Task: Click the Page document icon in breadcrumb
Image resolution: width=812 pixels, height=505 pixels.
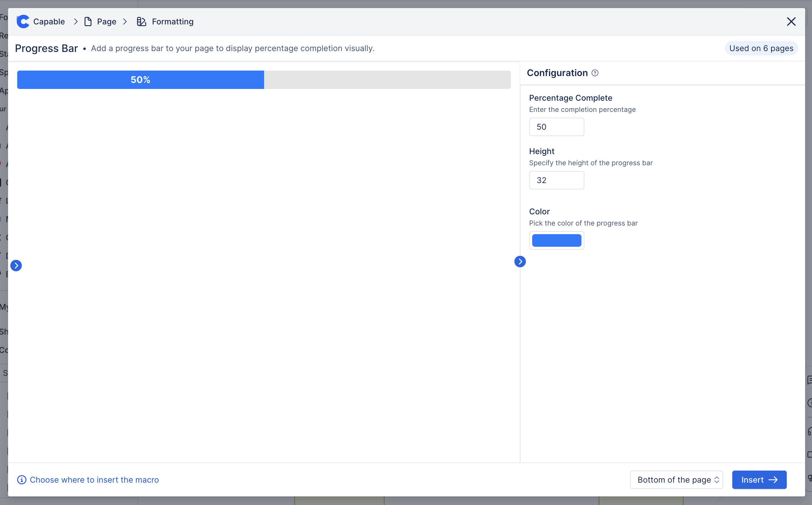Action: tap(88, 22)
